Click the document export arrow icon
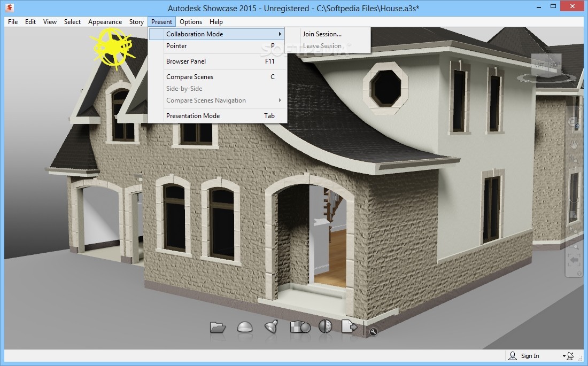The image size is (588, 366). click(349, 326)
